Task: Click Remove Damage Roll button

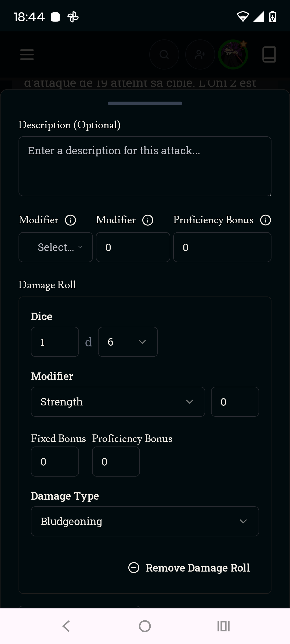Action: (x=189, y=568)
